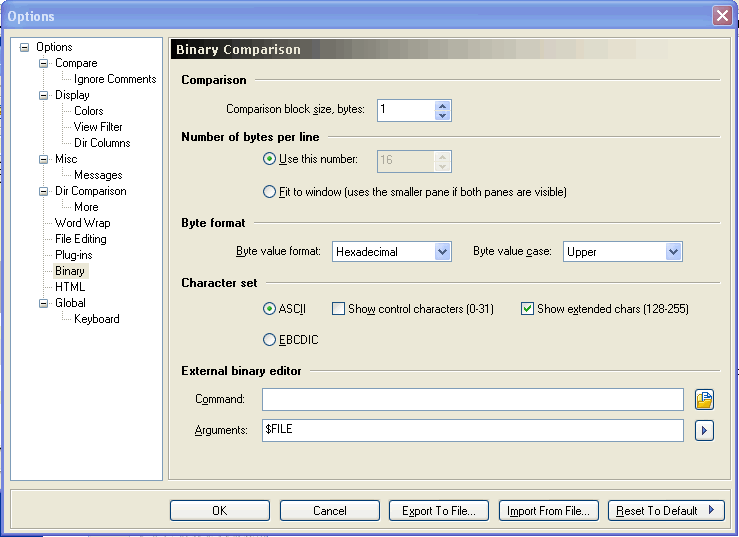Choose ASCII character set
739x537 pixels.
(x=269, y=309)
